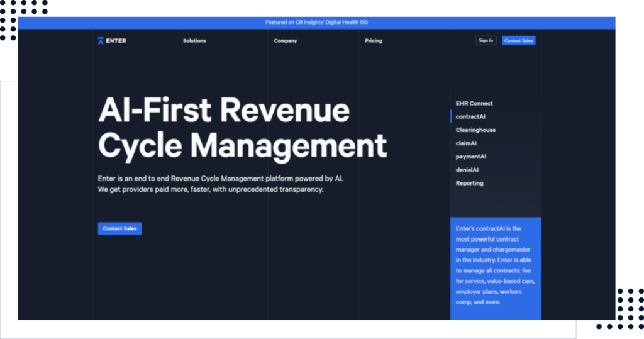Viewport: 644px width, 339px height.
Task: Open the CB Insights Digital Health banner
Action: [x=317, y=23]
